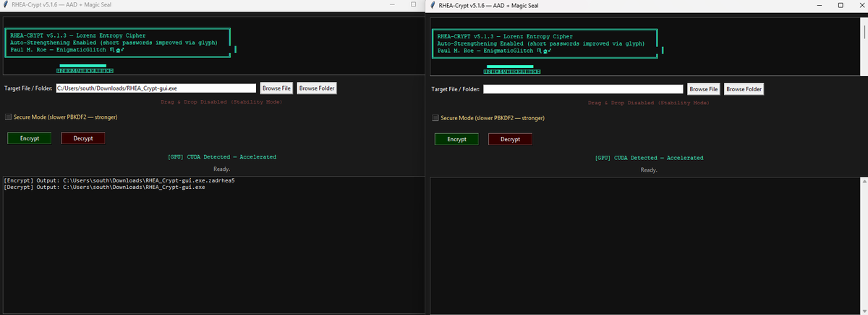Screen dimensions: 868x315
Task: Click the feather app icon in left title bar
Action: coord(6,5)
